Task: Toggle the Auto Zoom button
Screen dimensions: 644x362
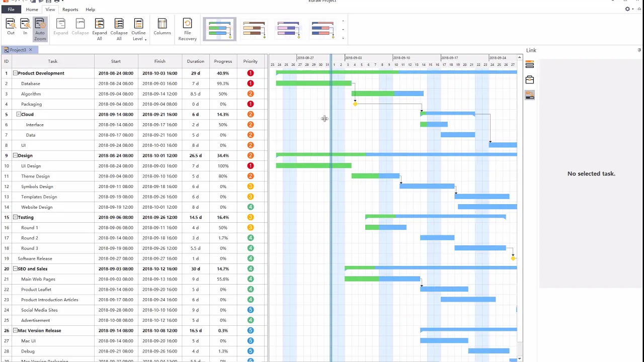Action: point(40,29)
